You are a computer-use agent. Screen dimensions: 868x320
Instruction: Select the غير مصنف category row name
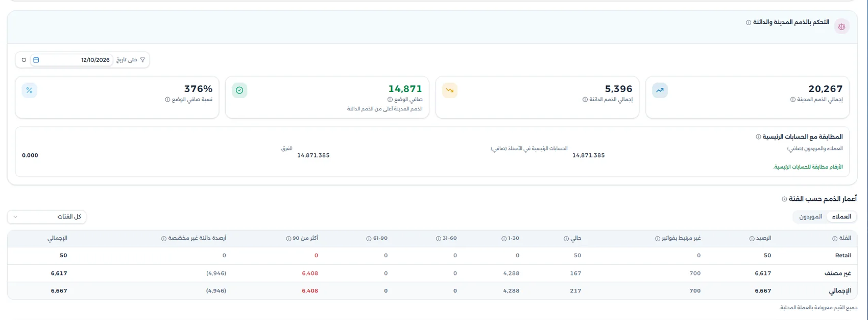coord(838,273)
